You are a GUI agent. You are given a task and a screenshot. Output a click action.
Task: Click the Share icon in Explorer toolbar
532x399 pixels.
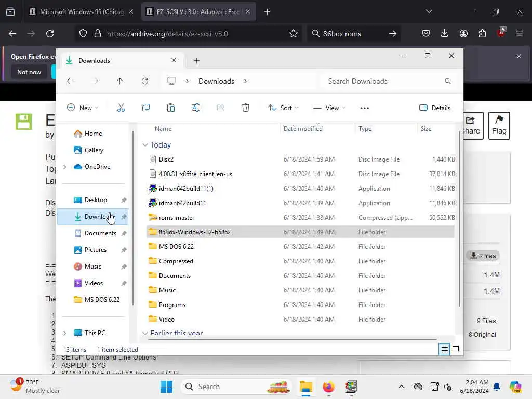220,108
